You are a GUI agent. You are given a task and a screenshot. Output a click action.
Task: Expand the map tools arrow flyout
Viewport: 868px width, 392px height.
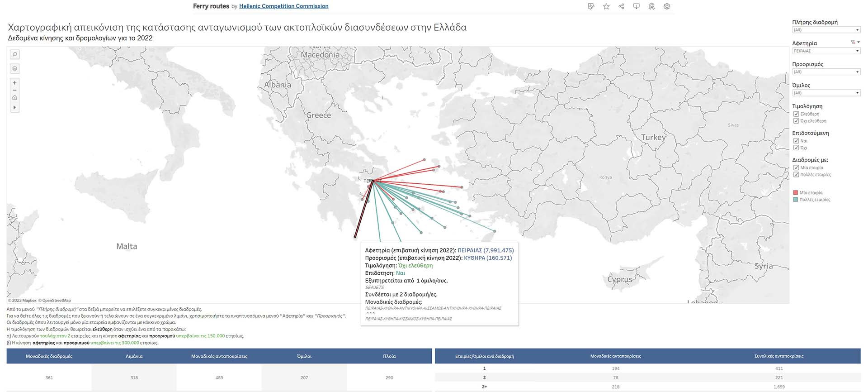[x=14, y=108]
